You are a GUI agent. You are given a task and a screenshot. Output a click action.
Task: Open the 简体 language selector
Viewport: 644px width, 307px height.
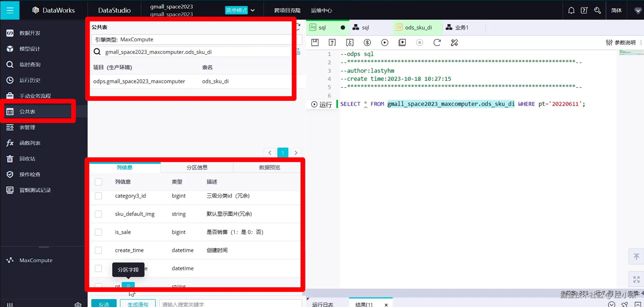(x=616, y=10)
